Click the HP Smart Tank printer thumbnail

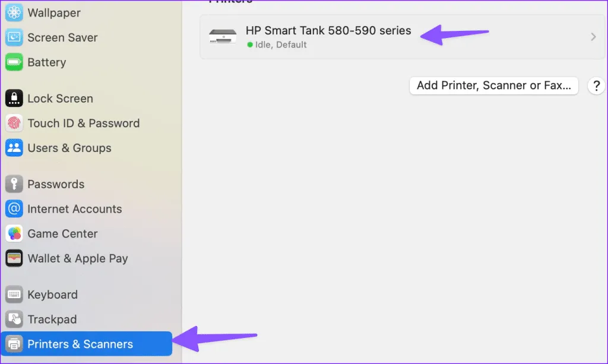pyautogui.click(x=223, y=37)
